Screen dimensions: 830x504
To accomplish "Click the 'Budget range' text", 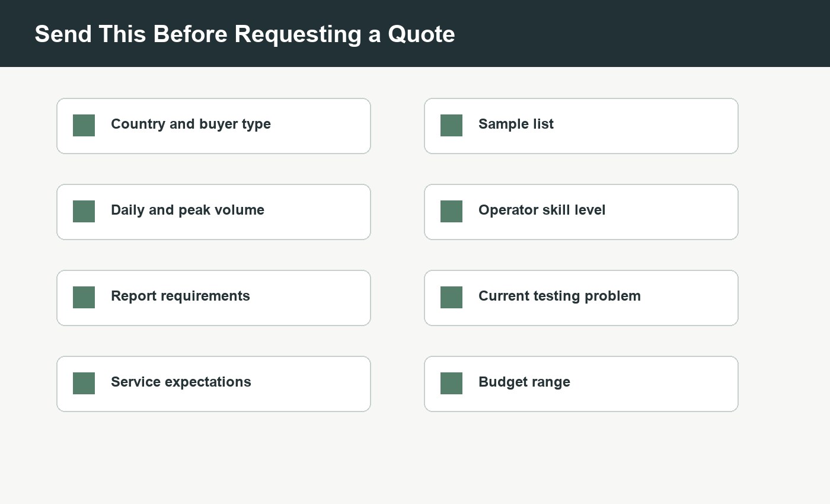I will coord(524,382).
